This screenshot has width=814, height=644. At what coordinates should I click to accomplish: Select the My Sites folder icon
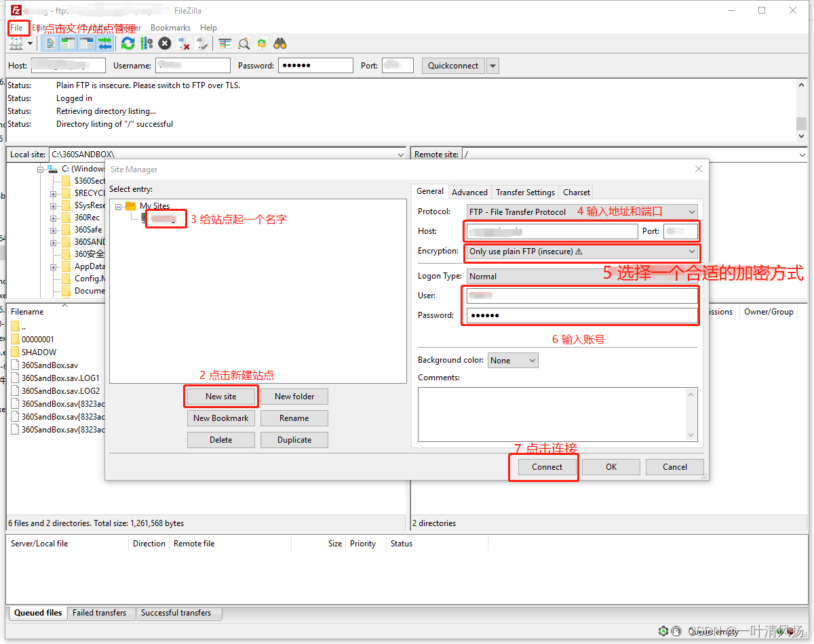click(x=131, y=206)
